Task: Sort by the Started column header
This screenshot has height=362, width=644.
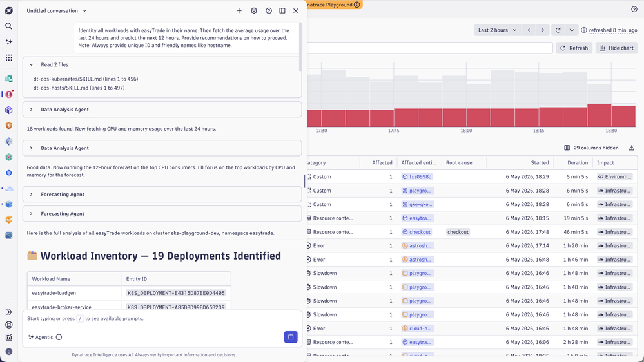Action: 540,163
